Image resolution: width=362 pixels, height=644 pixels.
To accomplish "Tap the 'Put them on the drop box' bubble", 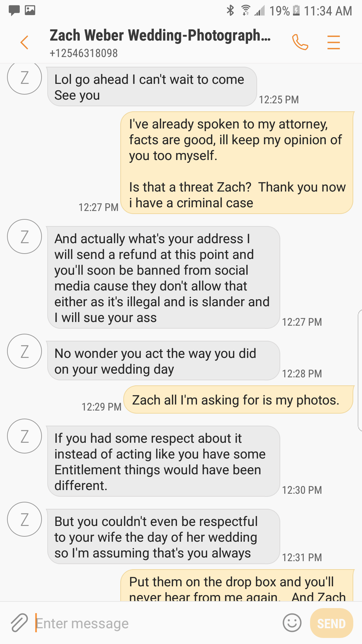I will point(237,586).
